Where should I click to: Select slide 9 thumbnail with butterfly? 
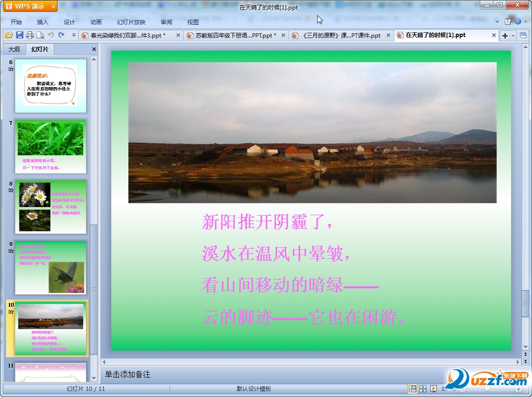click(50, 268)
